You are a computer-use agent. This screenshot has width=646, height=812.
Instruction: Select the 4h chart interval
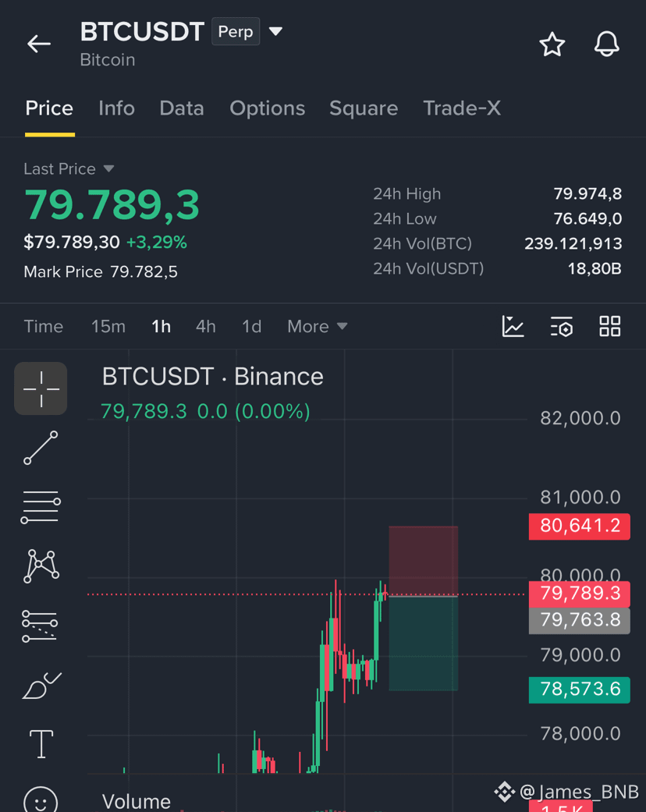click(206, 327)
